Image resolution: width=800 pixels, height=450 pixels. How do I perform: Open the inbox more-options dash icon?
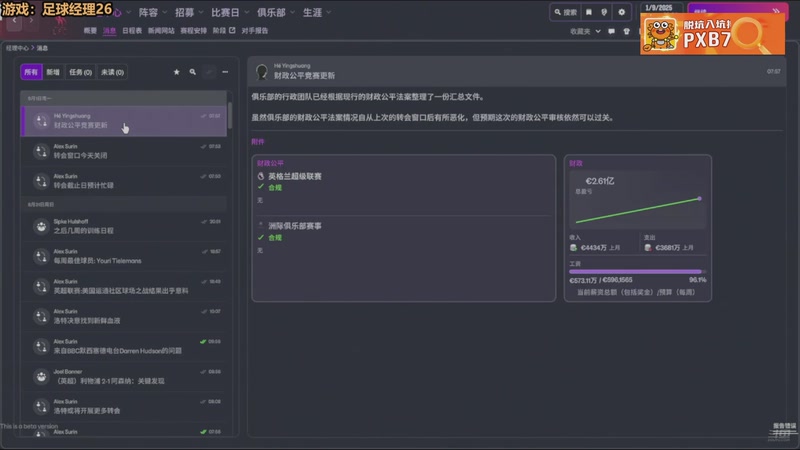click(x=225, y=72)
